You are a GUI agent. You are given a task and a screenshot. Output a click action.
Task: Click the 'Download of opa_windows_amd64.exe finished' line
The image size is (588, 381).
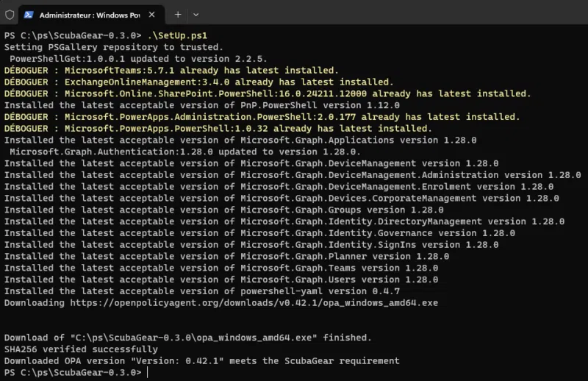click(x=188, y=338)
